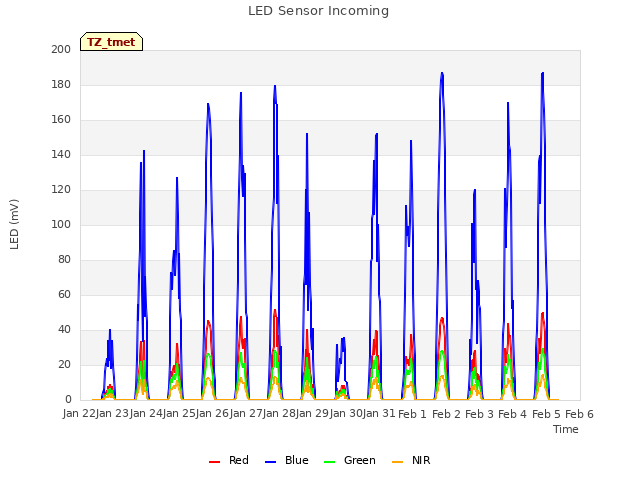Toggle the Blue series legend entry

coord(287,460)
